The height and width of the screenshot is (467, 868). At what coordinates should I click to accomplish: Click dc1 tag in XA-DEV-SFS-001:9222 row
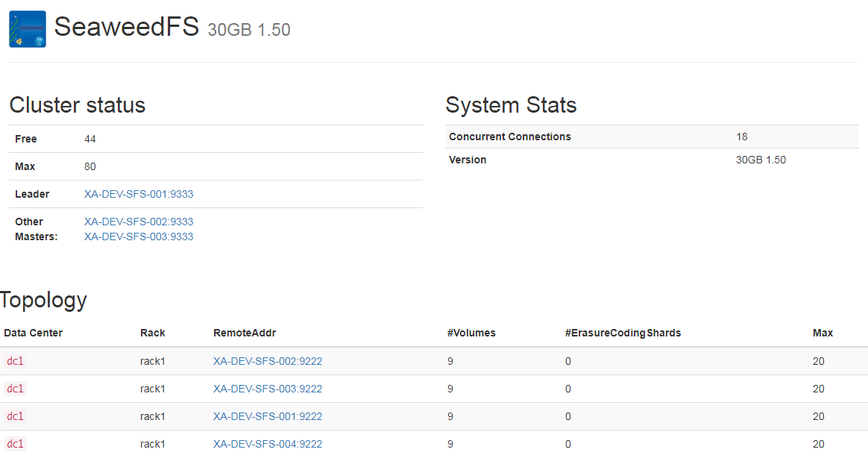click(x=15, y=416)
